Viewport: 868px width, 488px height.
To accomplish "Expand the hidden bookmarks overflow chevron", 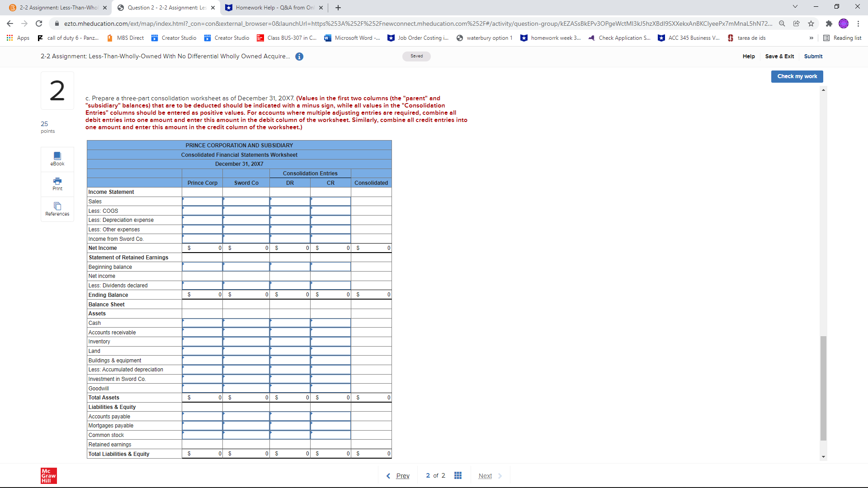I will (811, 38).
